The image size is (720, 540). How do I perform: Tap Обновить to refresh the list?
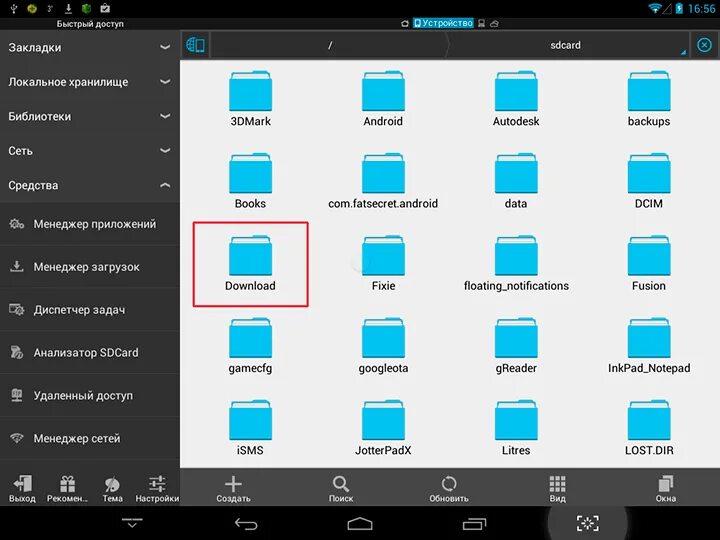pyautogui.click(x=449, y=489)
